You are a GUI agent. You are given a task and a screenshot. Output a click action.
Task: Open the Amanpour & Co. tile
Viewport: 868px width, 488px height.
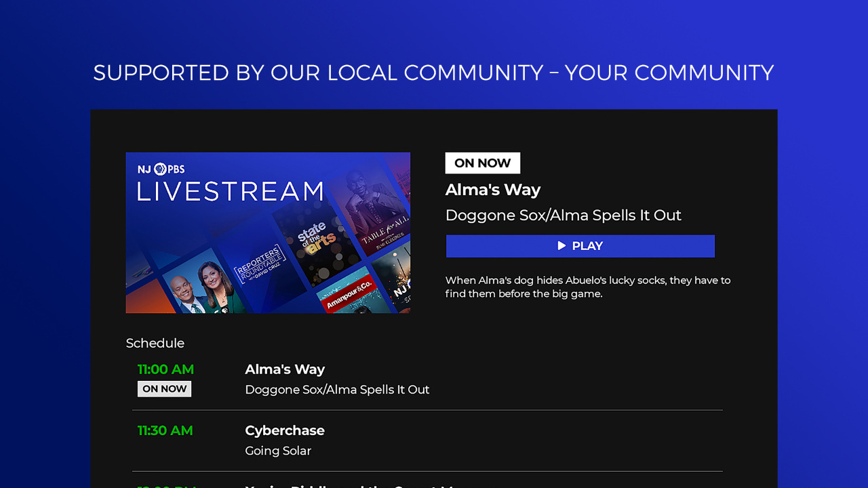point(349,295)
